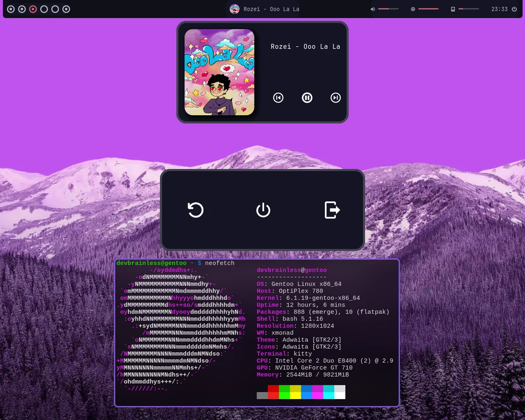Click the song title Rozei - Ooo La La
525x420 pixels.
[305, 46]
